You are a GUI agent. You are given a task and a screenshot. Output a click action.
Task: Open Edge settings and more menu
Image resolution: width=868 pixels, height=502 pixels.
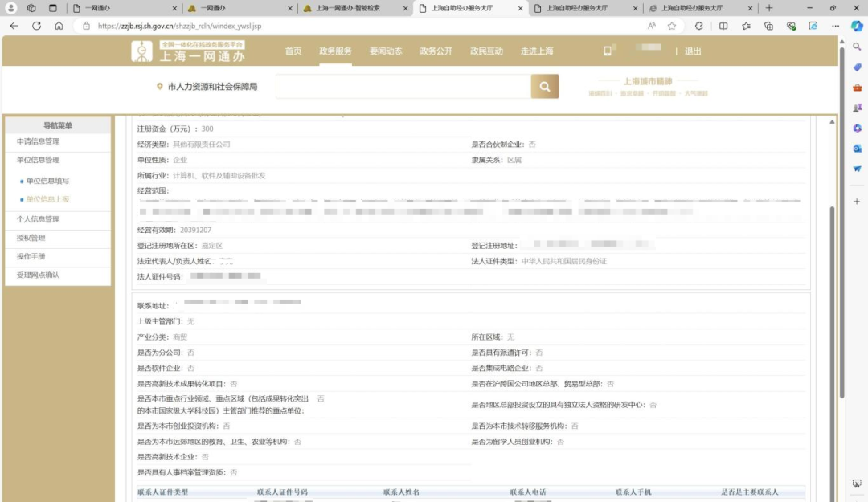834,26
